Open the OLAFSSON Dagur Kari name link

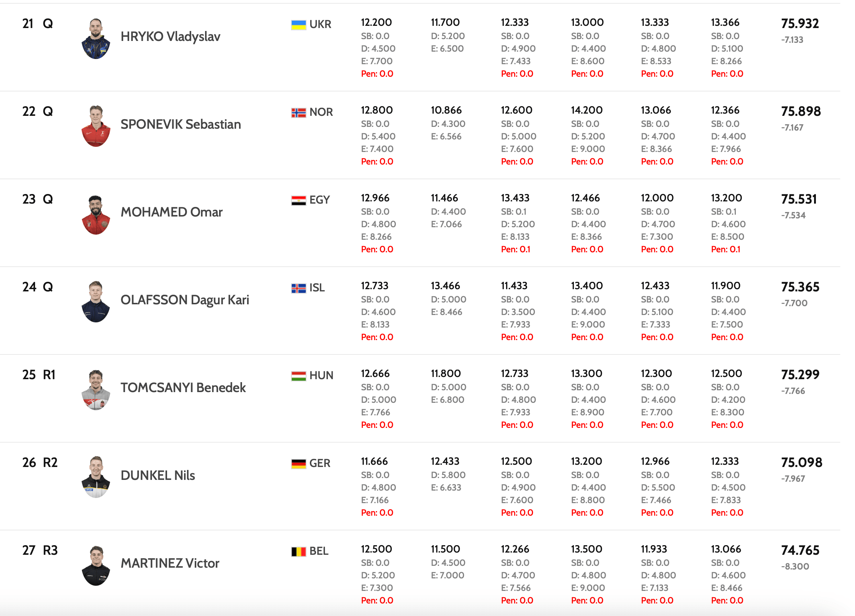click(185, 300)
